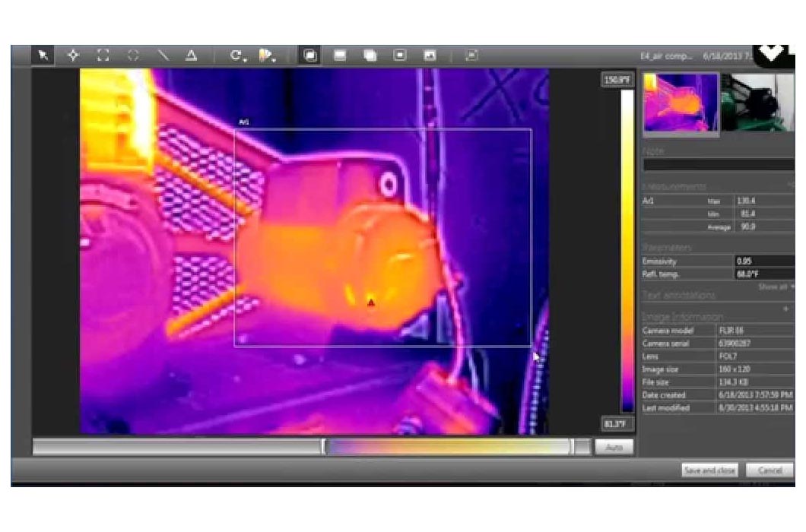806x532 pixels.
Task: Select the thermal image thumbnail
Action: click(681, 103)
